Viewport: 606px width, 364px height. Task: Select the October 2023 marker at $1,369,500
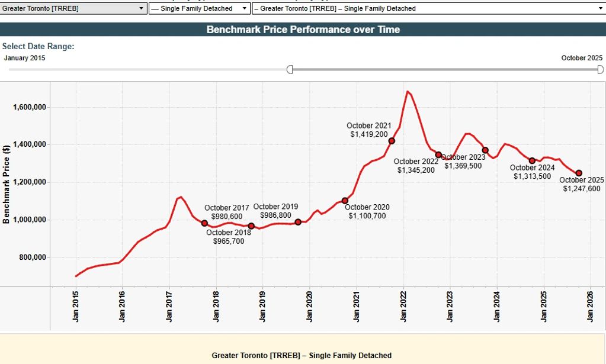[484, 150]
